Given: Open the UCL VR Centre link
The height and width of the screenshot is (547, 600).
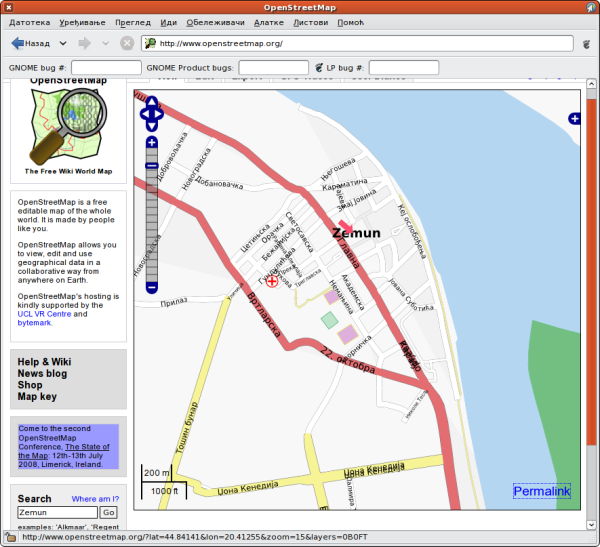Looking at the screenshot, I should (x=44, y=314).
